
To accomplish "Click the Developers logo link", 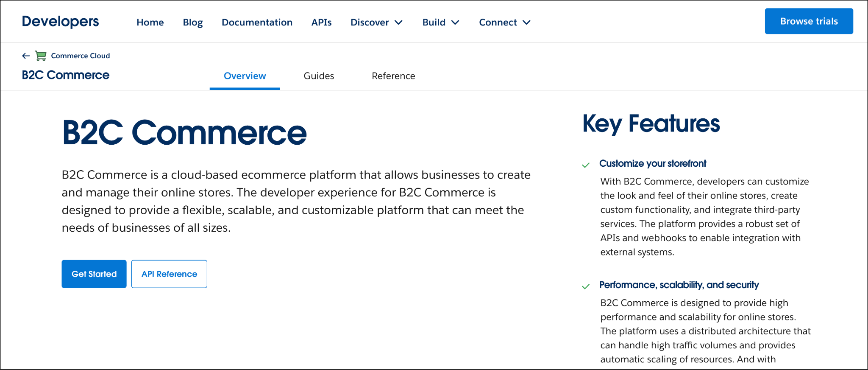I will coord(60,21).
